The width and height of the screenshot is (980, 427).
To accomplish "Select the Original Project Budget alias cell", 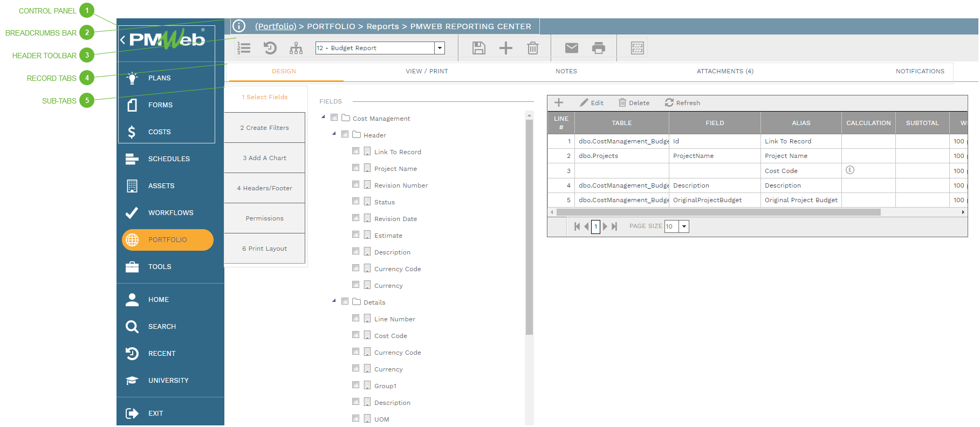I will [x=801, y=200].
